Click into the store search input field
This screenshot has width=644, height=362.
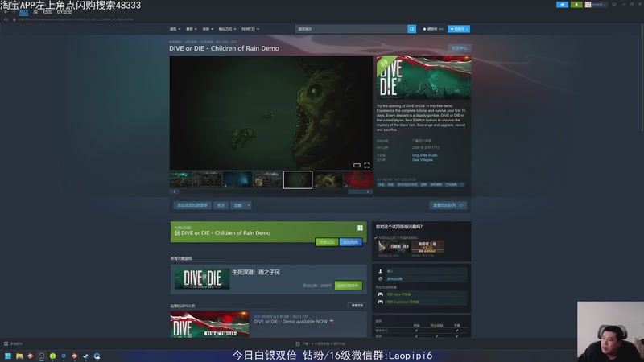click(351, 29)
